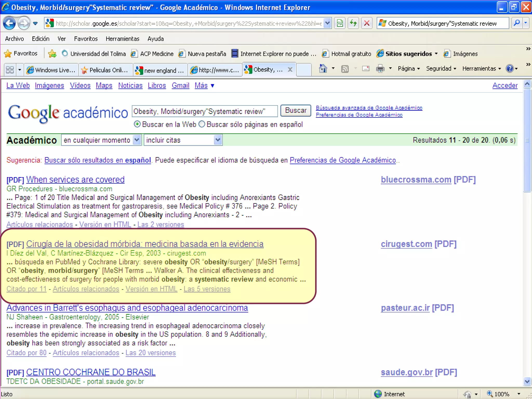Image resolution: width=532 pixels, height=399 pixels.
Task: Click the RSS feeds icon
Action: pos(345,69)
